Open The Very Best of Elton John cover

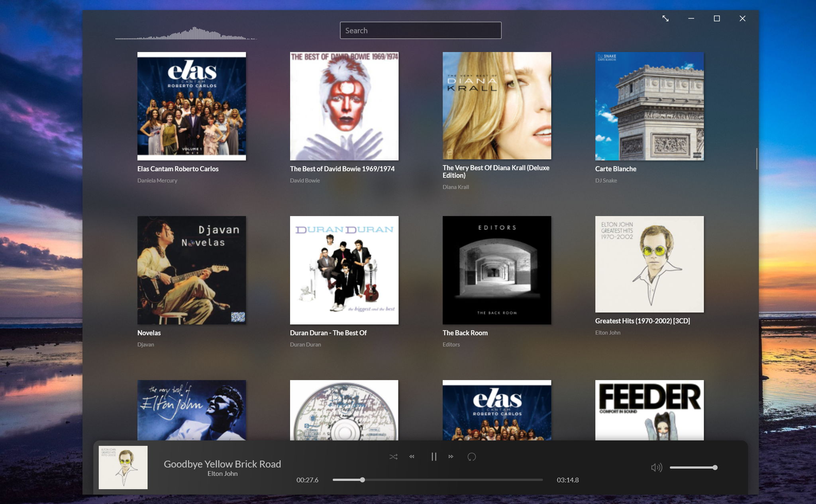coord(192,410)
